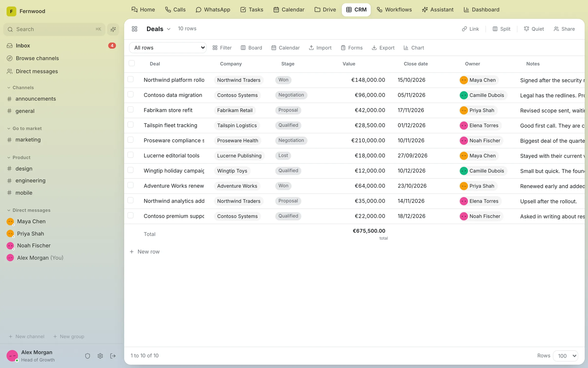This screenshot has width=588, height=368.
Task: Click the Link button in header
Action: click(470, 29)
